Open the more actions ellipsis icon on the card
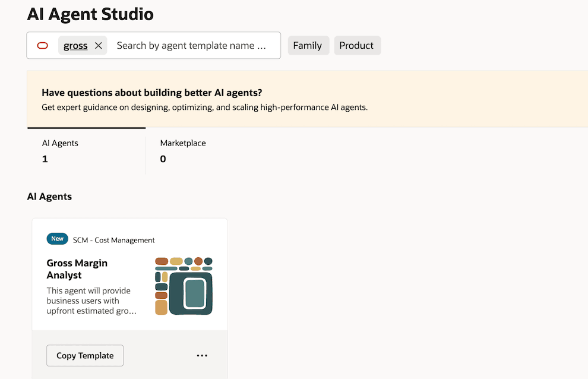The width and height of the screenshot is (588, 379). 202,355
